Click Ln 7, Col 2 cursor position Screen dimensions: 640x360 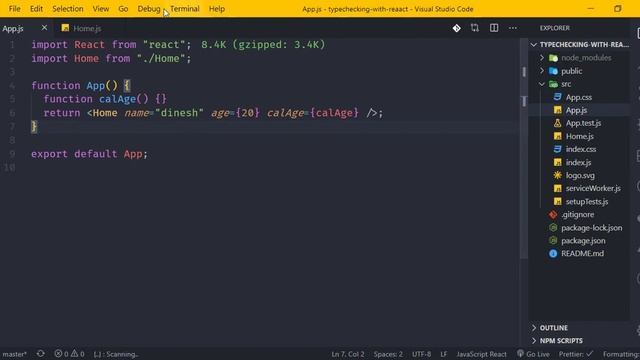(x=348, y=354)
